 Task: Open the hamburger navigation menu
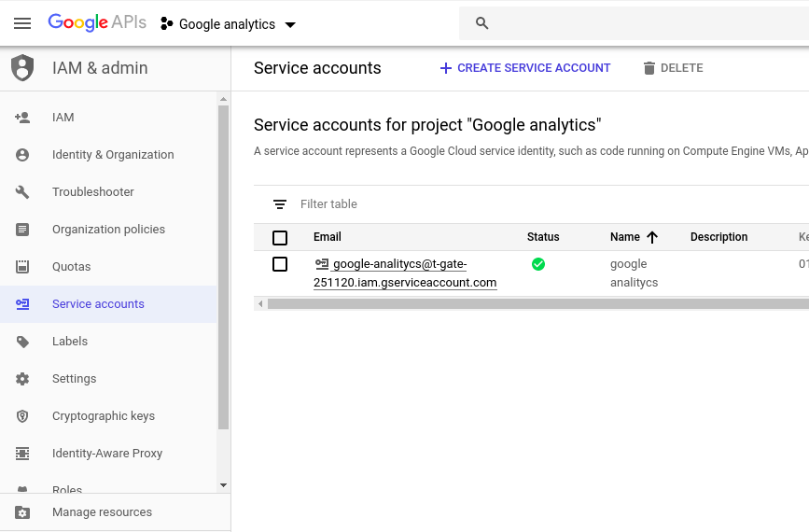22,23
